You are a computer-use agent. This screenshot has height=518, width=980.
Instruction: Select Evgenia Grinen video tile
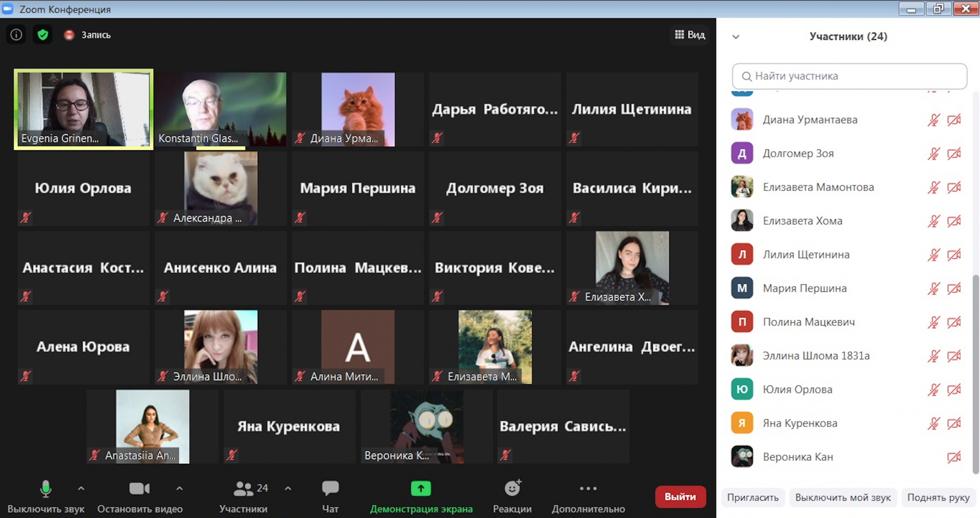tap(84, 109)
